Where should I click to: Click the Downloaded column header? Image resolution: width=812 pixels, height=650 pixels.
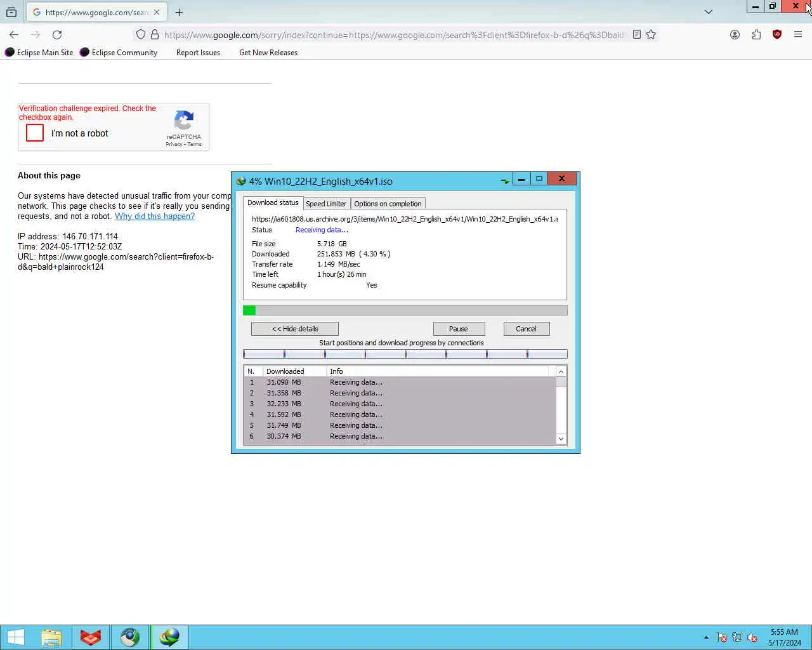(294, 371)
